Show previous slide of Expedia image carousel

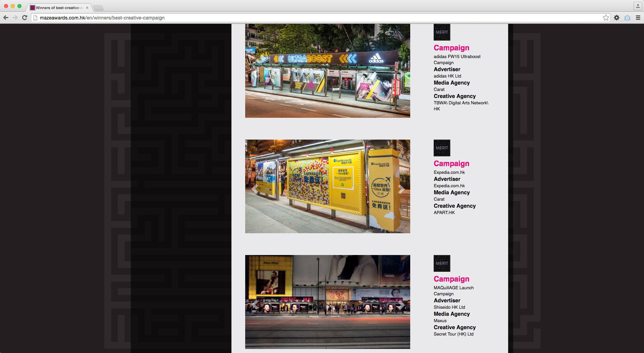255,190
